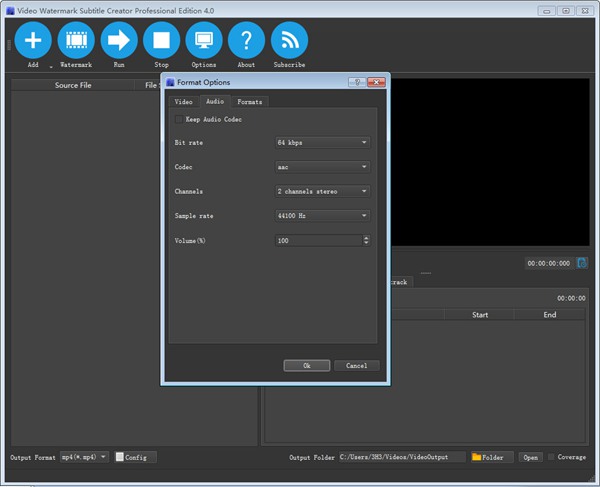Start conversion with the Run icon
600x487 pixels.
[x=119, y=40]
